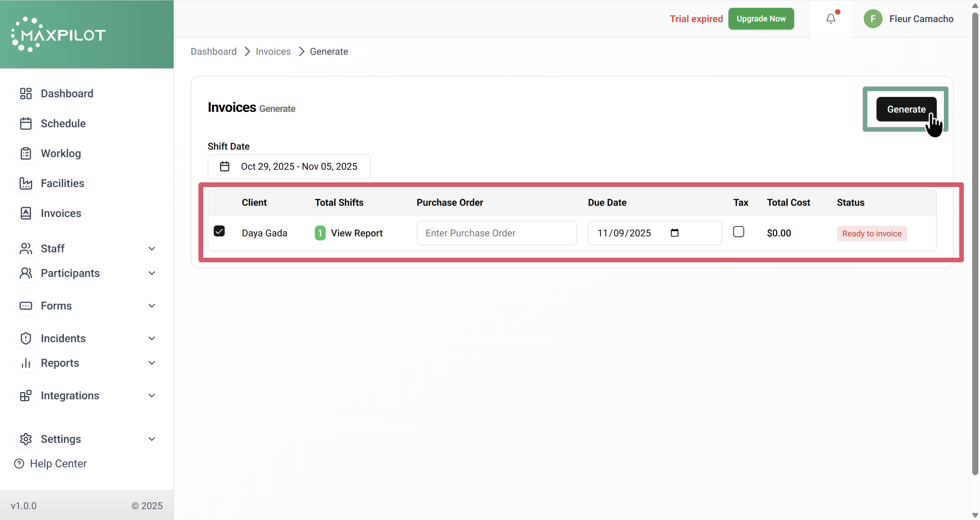980x520 pixels.
Task: Click the Invoices document icon
Action: pos(26,213)
